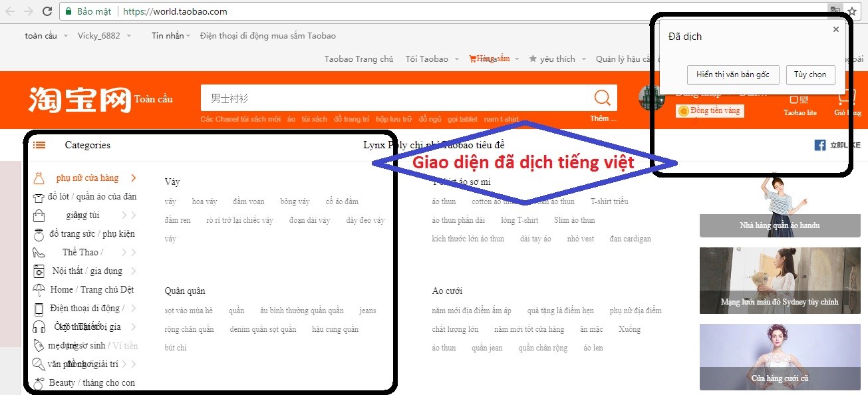Open the Nhà hàng quần áo handu thumbnail

[780, 205]
